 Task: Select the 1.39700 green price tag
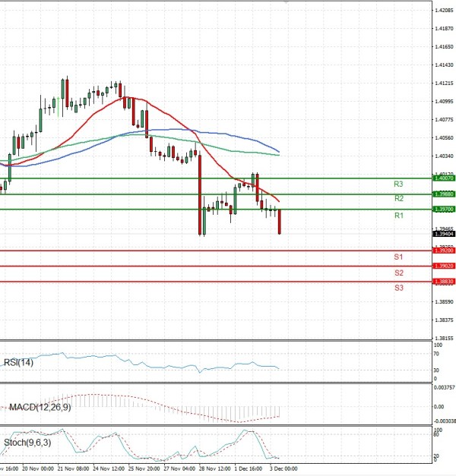[443, 209]
